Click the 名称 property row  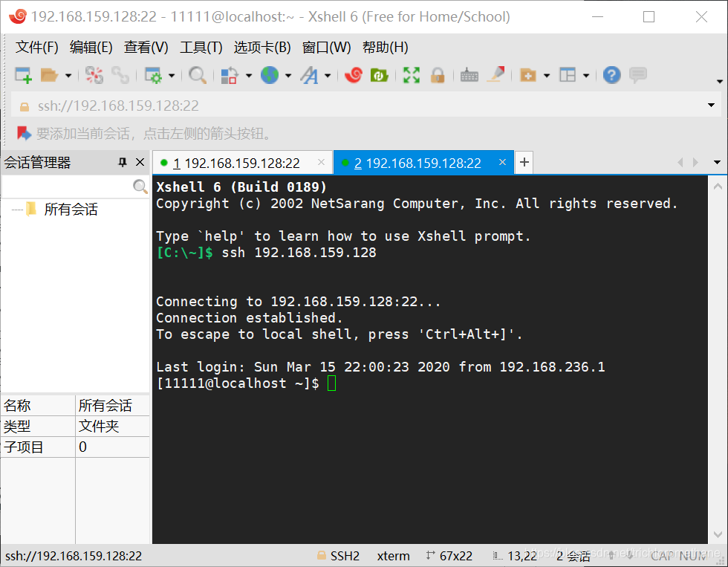tap(75, 406)
